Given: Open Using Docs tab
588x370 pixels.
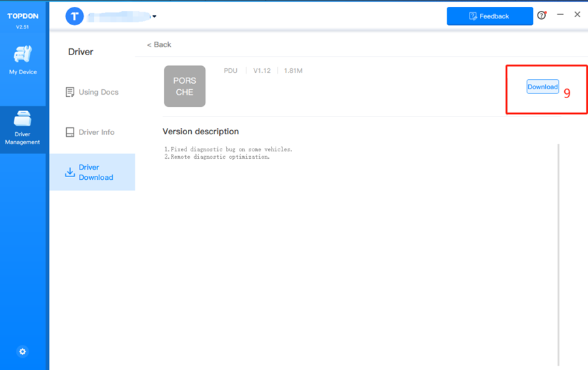Looking at the screenshot, I should [92, 92].
